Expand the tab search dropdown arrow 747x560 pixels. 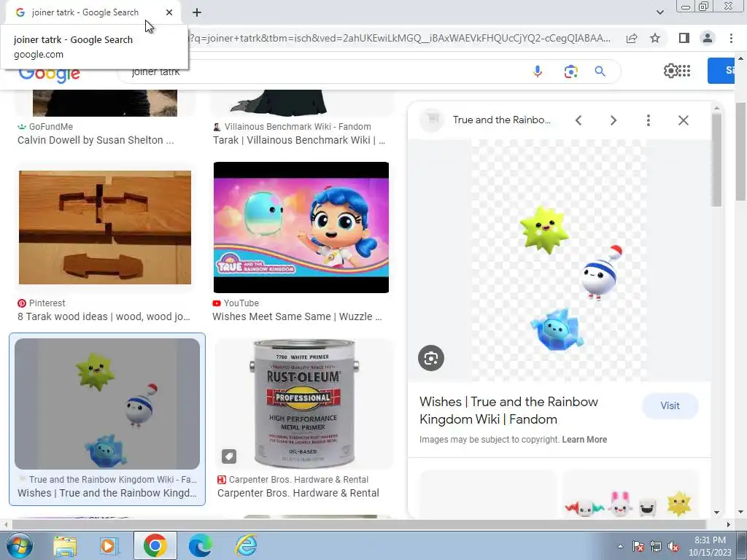click(x=659, y=12)
